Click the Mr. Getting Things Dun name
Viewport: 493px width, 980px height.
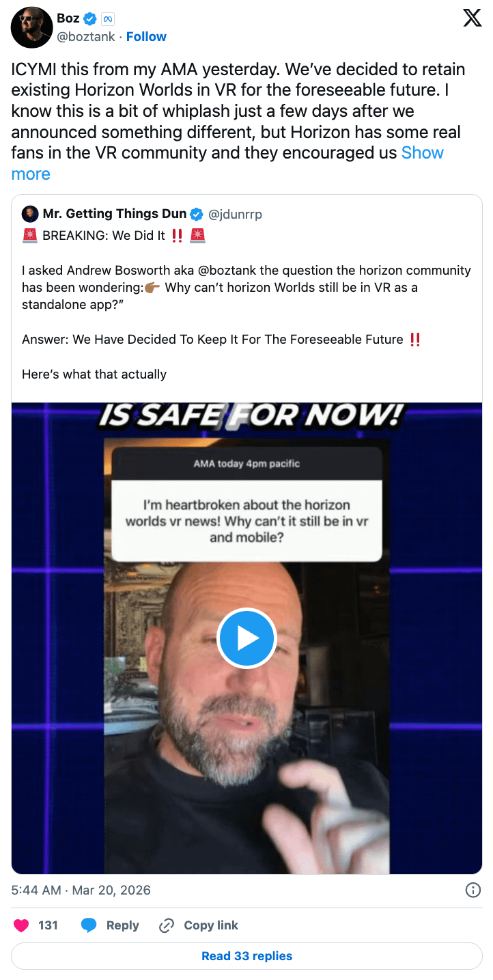[x=115, y=215]
